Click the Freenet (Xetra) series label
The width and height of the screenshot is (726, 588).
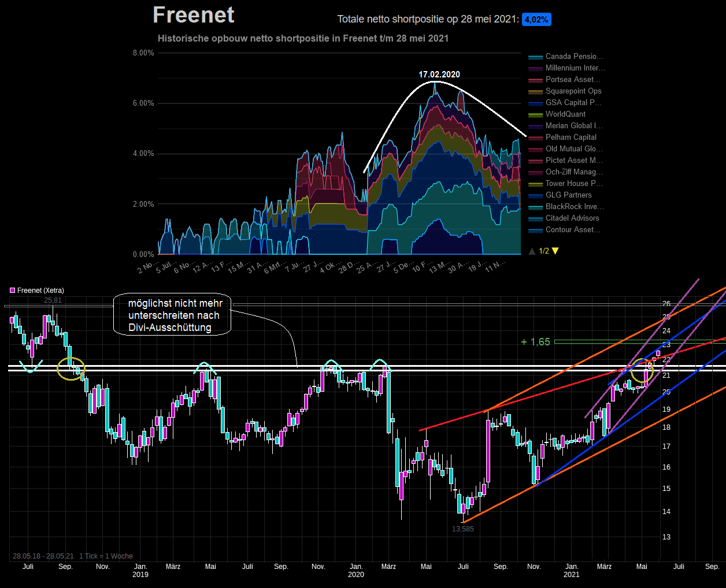point(40,291)
